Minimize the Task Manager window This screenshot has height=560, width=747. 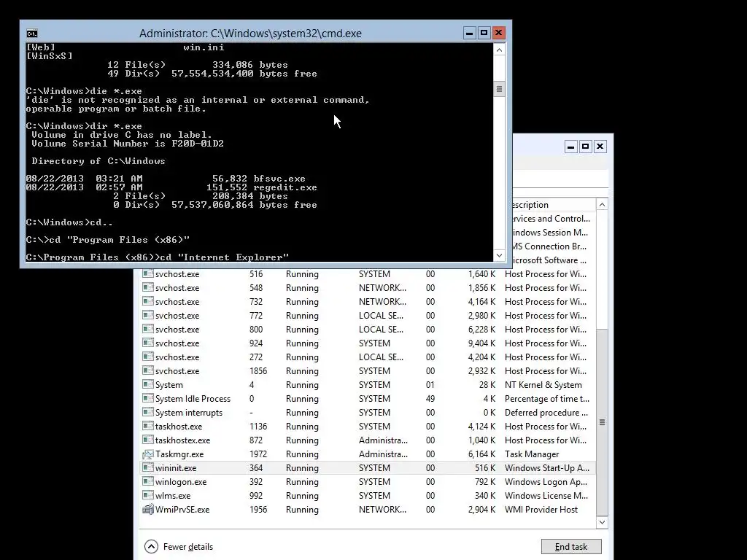pyautogui.click(x=570, y=147)
